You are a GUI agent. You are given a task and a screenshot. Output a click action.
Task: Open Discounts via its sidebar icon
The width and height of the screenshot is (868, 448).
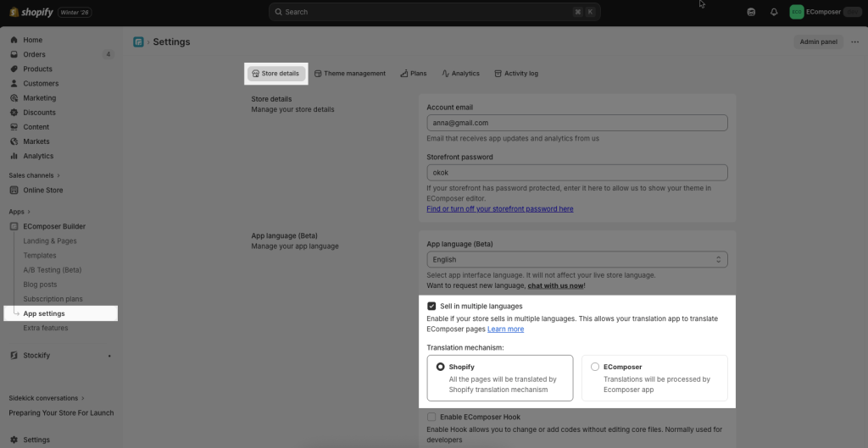pos(14,113)
